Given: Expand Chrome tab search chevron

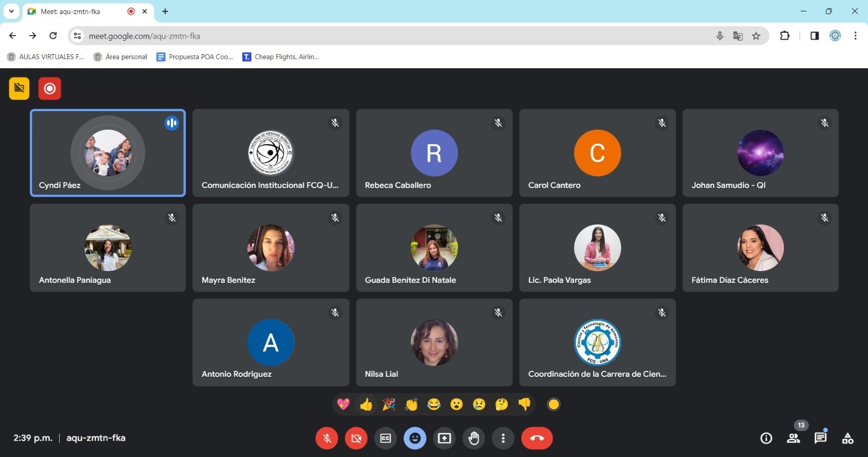Looking at the screenshot, I should (x=11, y=11).
